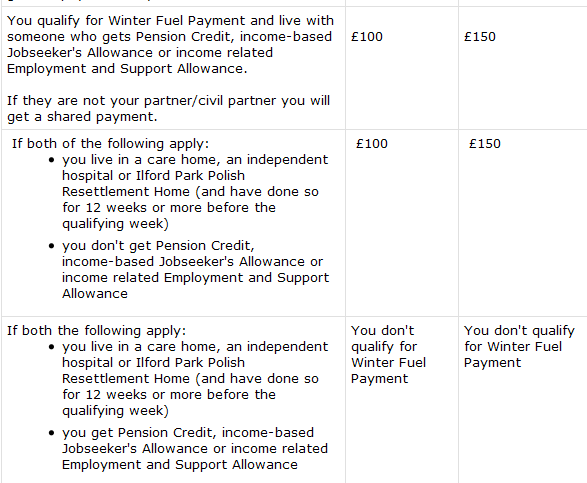Click narrow cell 'You don't qualify for Winter Fuel Payment'
This screenshot has width=587, height=483.
pos(388,355)
